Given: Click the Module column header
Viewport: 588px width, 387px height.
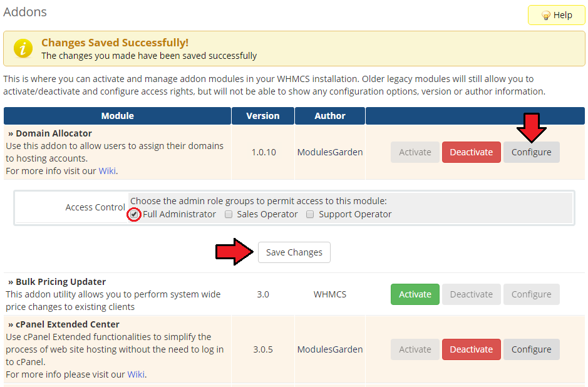Looking at the screenshot, I should [117, 116].
